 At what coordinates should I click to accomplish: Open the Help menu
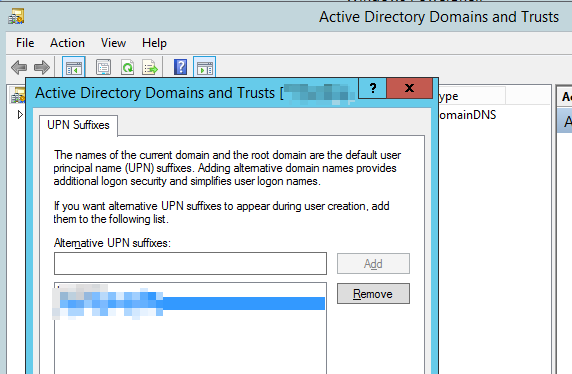pos(154,43)
